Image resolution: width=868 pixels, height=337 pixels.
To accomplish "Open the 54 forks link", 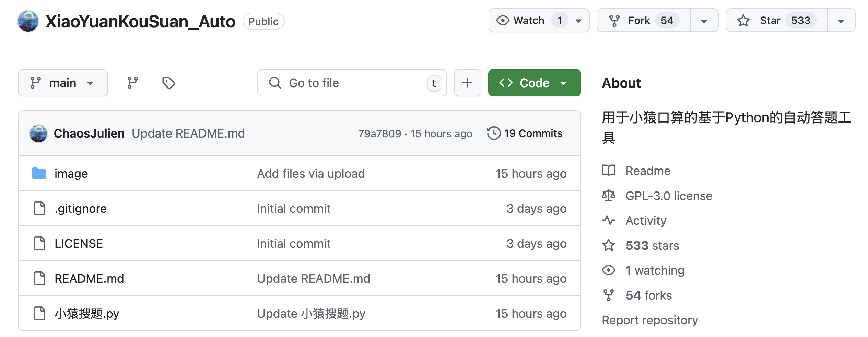I will (649, 295).
